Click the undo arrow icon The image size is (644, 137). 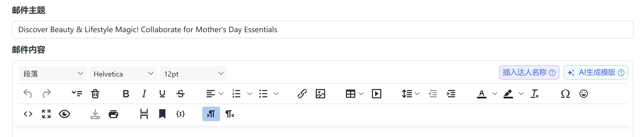(x=28, y=94)
